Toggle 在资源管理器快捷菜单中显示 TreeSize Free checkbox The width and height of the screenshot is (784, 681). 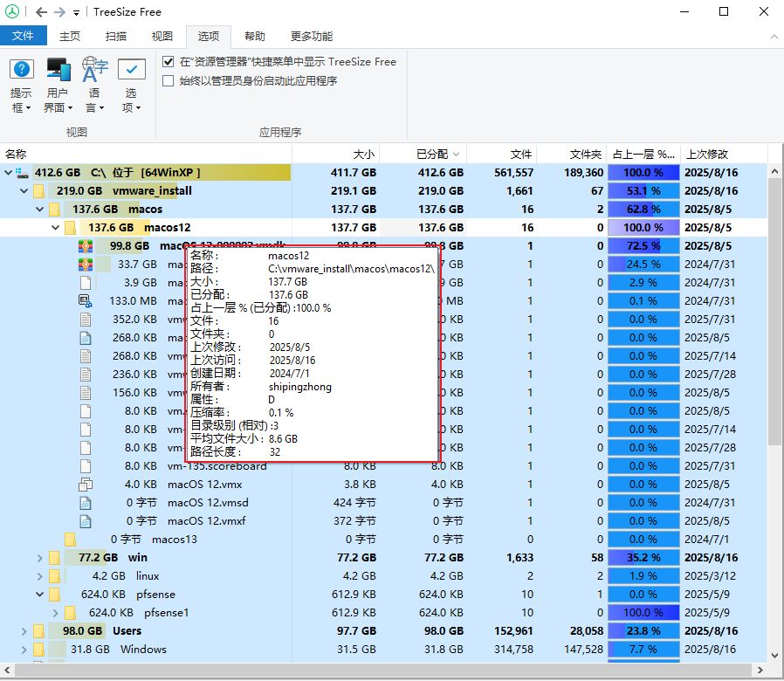(x=168, y=61)
